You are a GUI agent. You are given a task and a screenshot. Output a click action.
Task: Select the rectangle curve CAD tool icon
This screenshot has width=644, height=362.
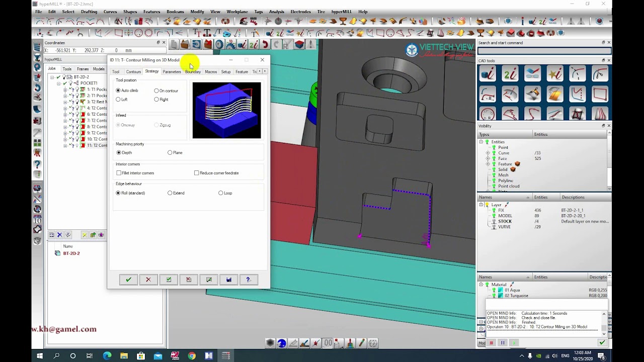point(600,94)
